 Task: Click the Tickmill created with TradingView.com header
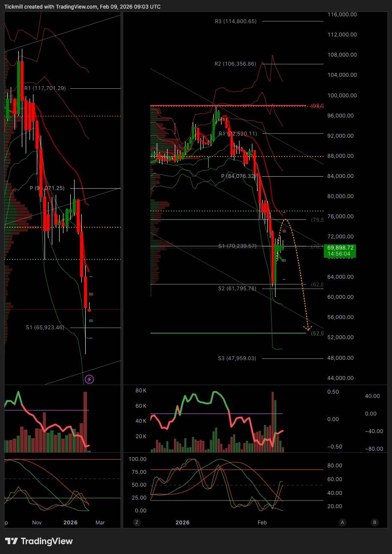(x=82, y=6)
